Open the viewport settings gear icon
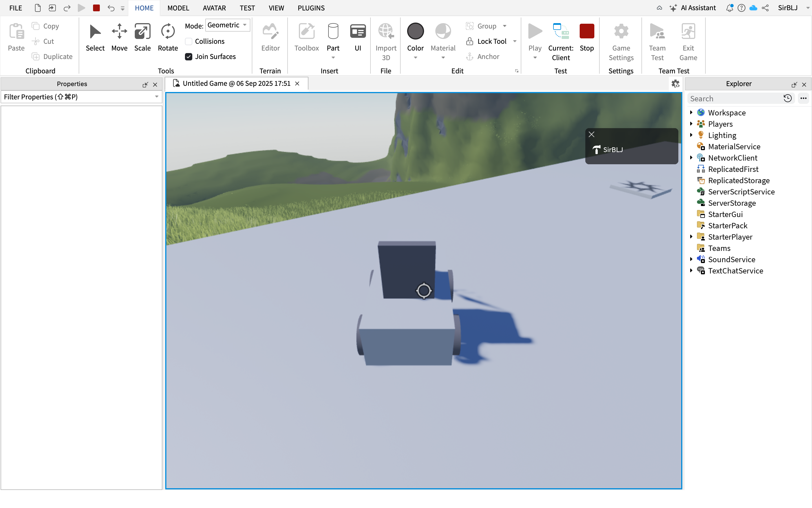 pyautogui.click(x=675, y=83)
